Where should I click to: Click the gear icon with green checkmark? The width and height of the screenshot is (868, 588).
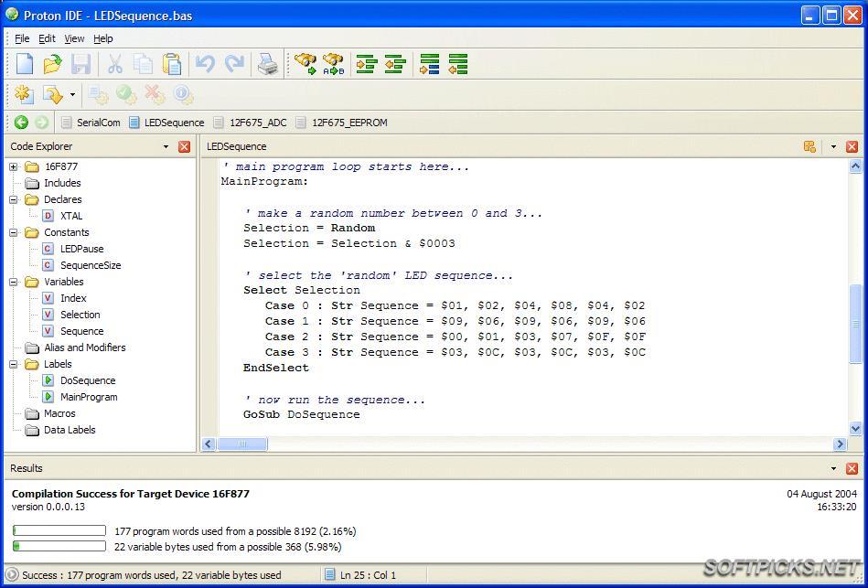[126, 95]
